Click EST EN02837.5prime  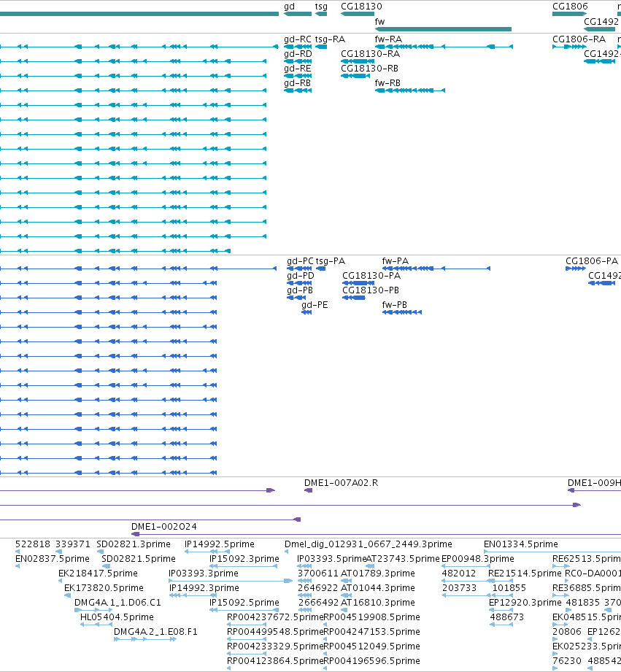tap(53, 559)
